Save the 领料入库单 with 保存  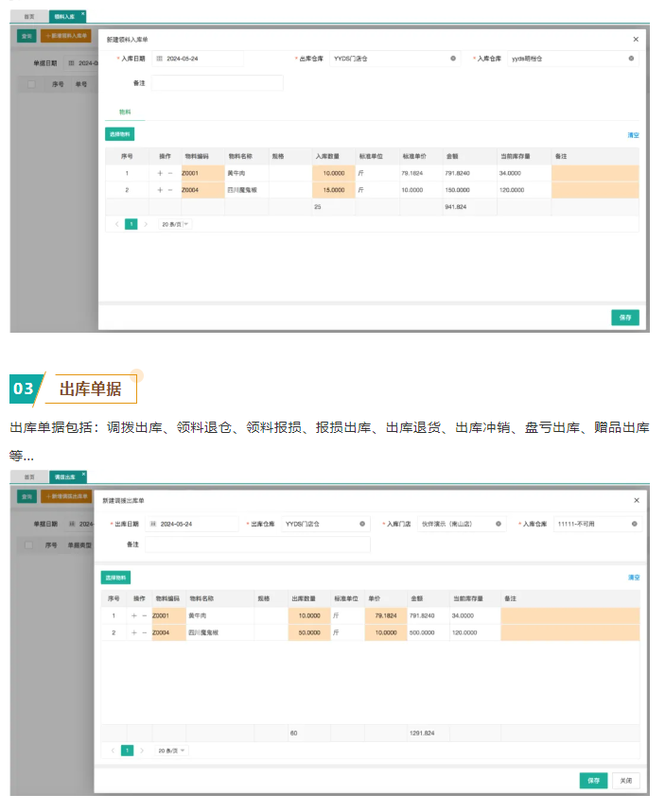625,318
